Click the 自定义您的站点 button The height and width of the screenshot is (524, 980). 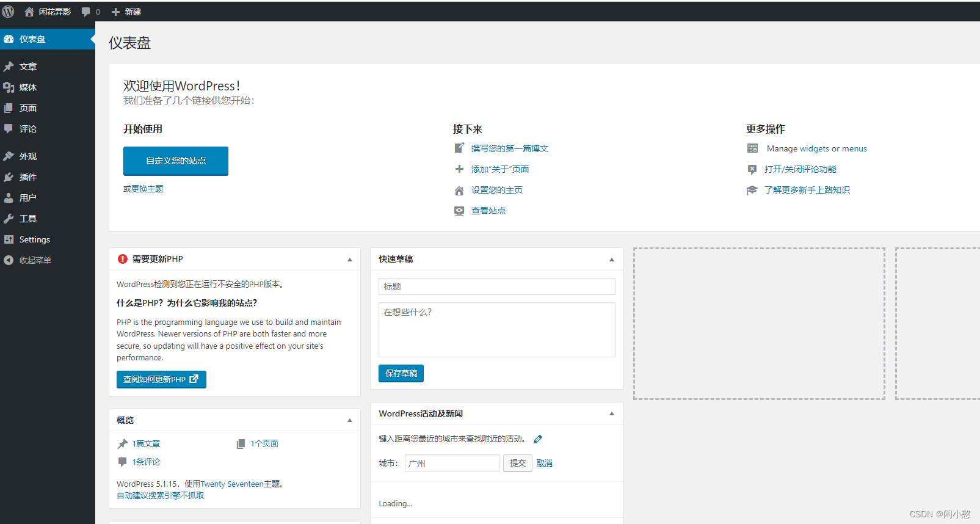[176, 161]
